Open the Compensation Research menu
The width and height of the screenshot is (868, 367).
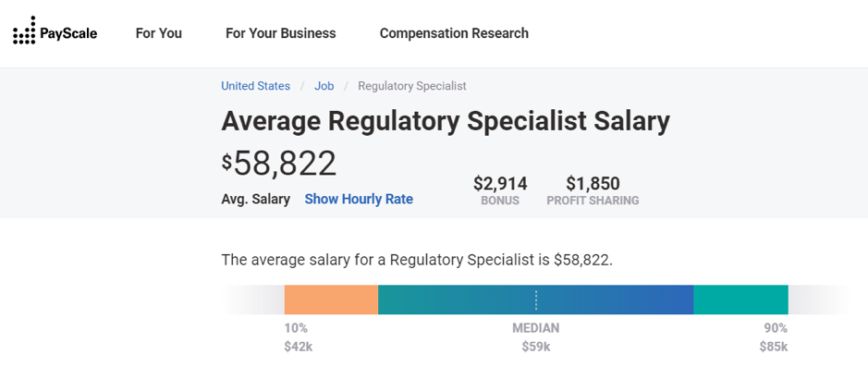[x=454, y=33]
